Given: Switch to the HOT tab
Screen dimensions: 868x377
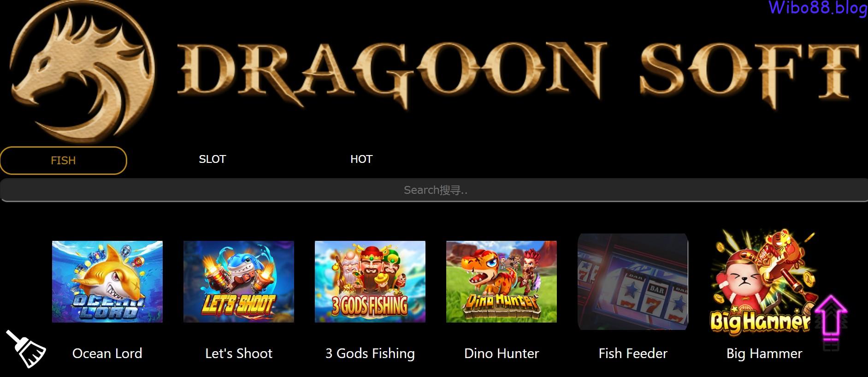Looking at the screenshot, I should point(361,159).
